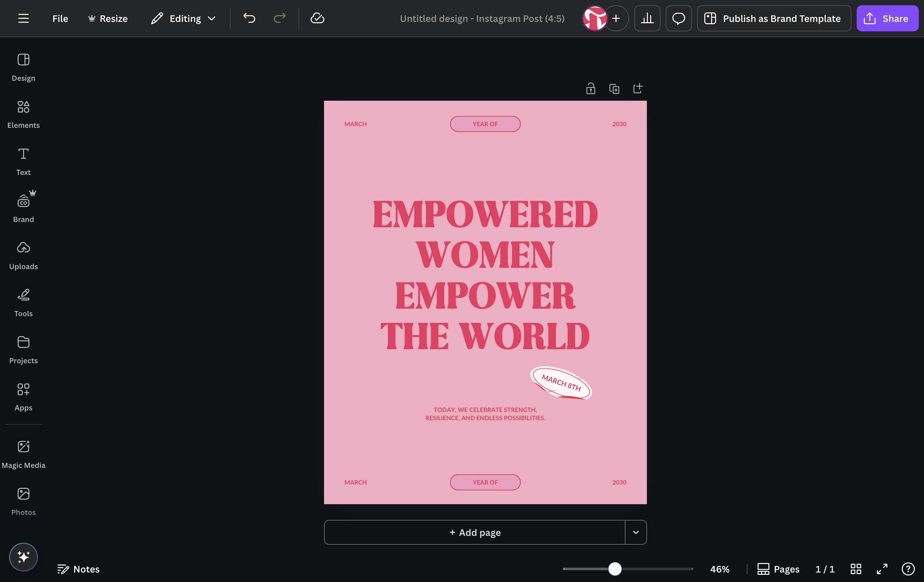Open the insights bar chart icon

647,18
